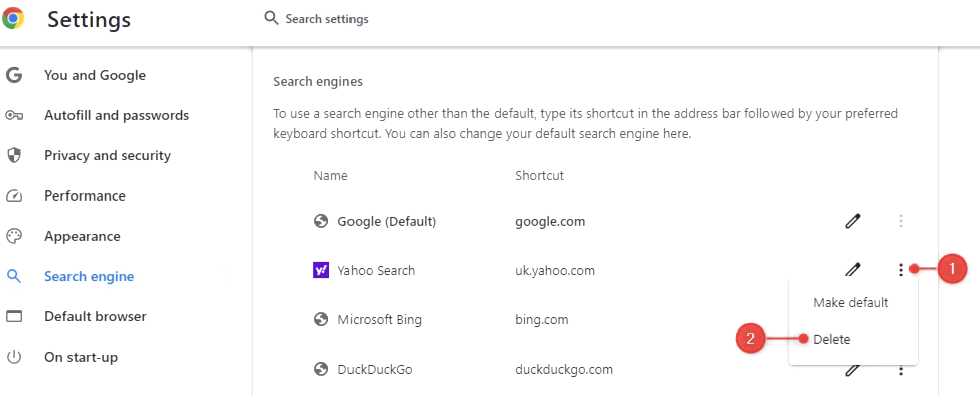Click the Yahoo Search purple logo icon

point(321,271)
